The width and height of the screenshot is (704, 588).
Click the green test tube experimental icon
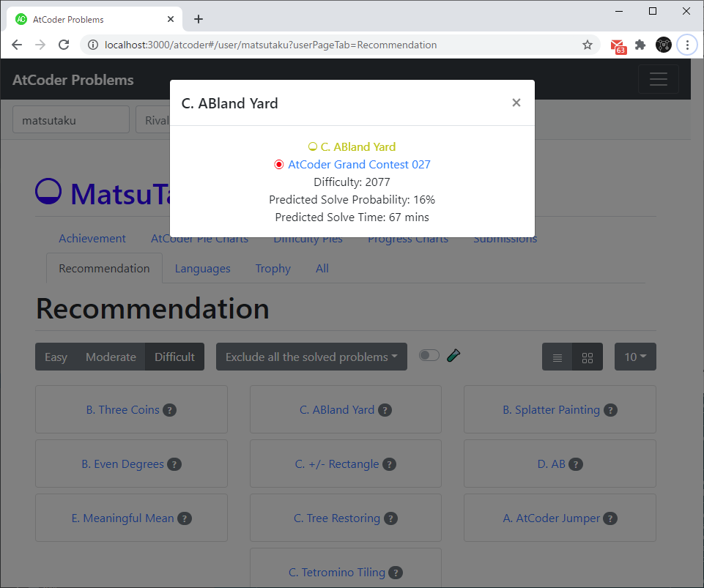453,355
